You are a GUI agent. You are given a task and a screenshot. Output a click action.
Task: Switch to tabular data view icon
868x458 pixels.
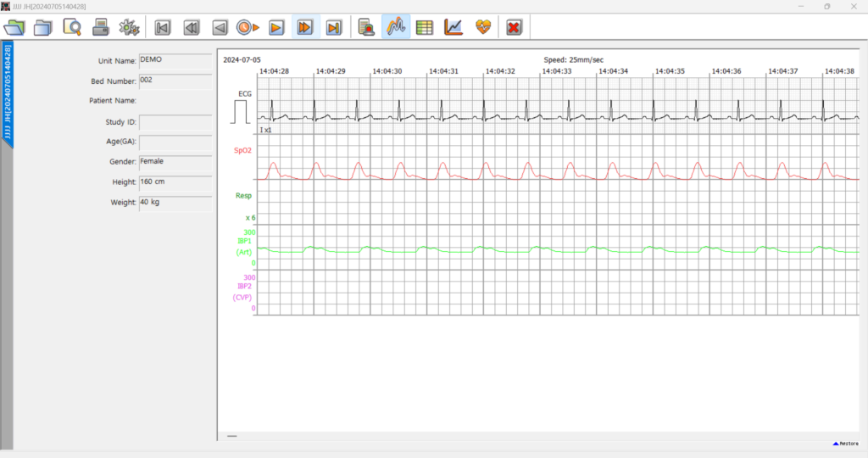pos(425,27)
